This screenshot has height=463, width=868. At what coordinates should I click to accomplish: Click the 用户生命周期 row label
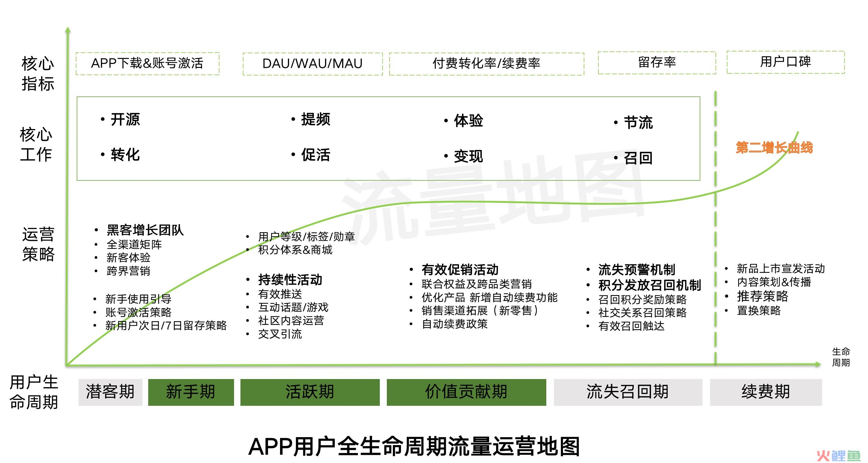(34, 392)
